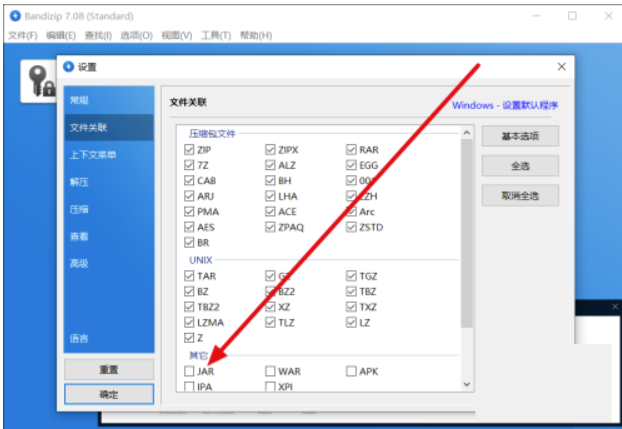
Task: Click the key and lock icon
Action: tap(41, 81)
